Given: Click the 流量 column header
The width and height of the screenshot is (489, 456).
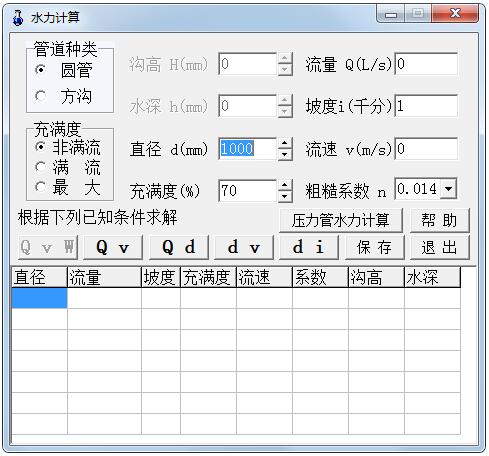Looking at the screenshot, I should click(x=104, y=277).
